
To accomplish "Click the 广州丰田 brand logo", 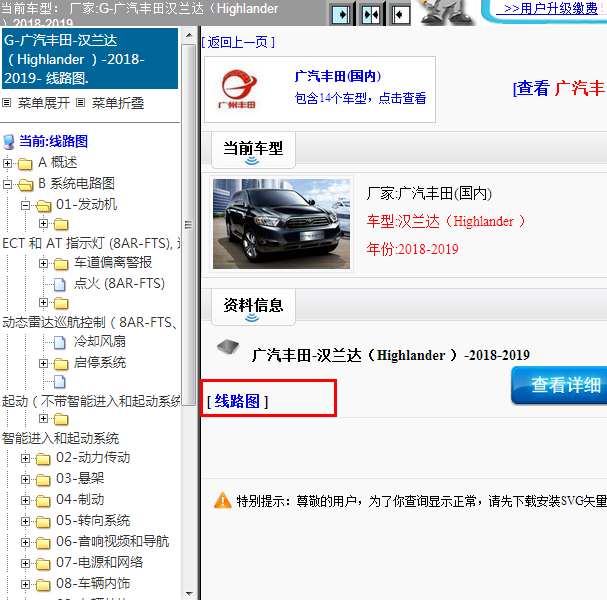I will 238,89.
